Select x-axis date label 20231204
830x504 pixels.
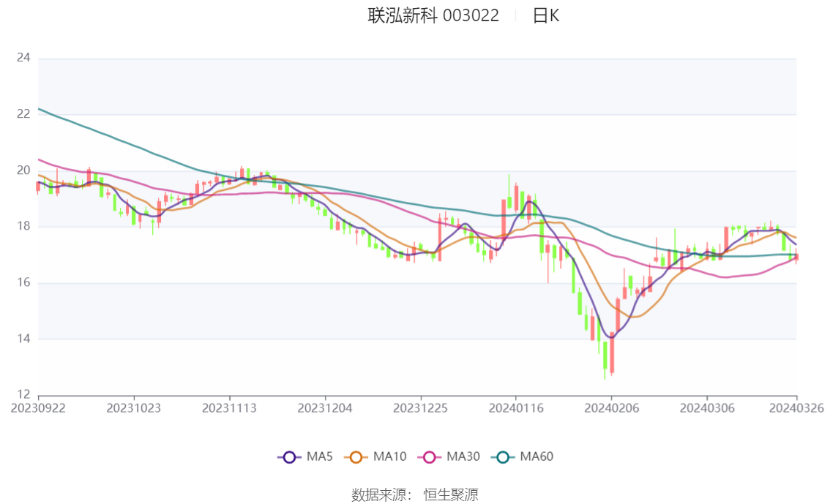coord(325,408)
